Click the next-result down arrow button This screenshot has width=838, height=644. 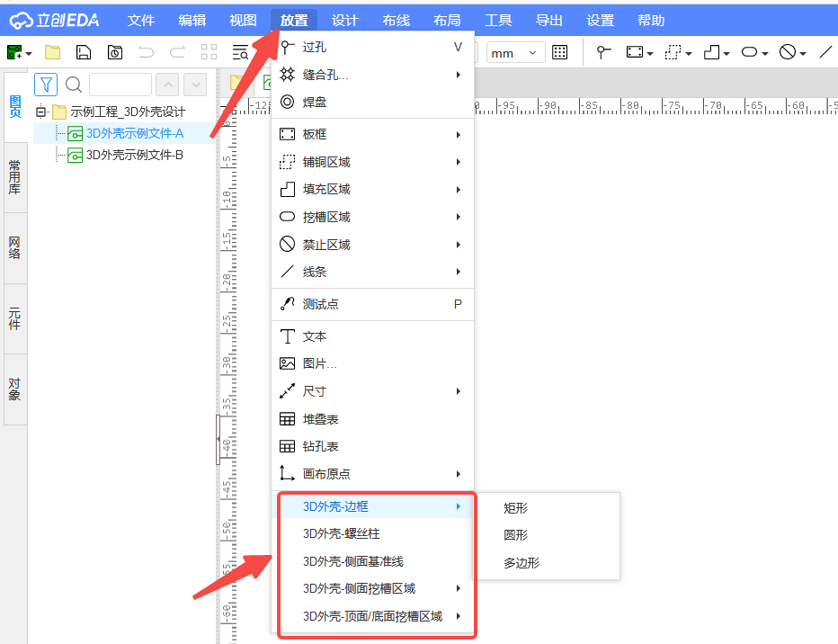[195, 85]
